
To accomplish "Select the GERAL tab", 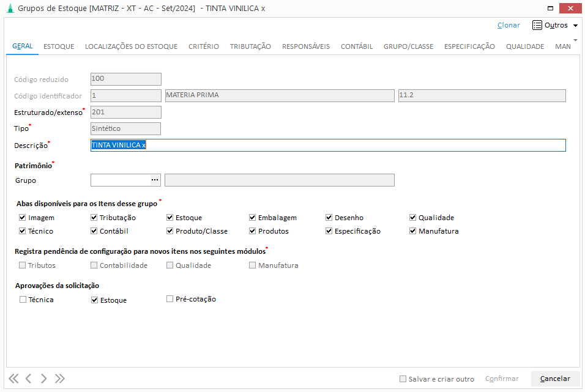I will (23, 46).
